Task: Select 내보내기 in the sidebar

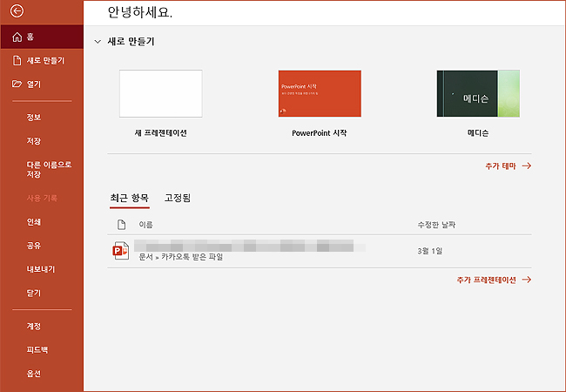Action: point(40,269)
